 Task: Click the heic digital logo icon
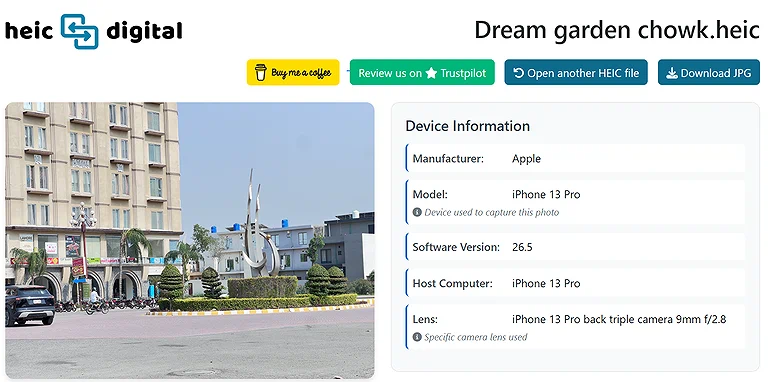click(x=79, y=31)
